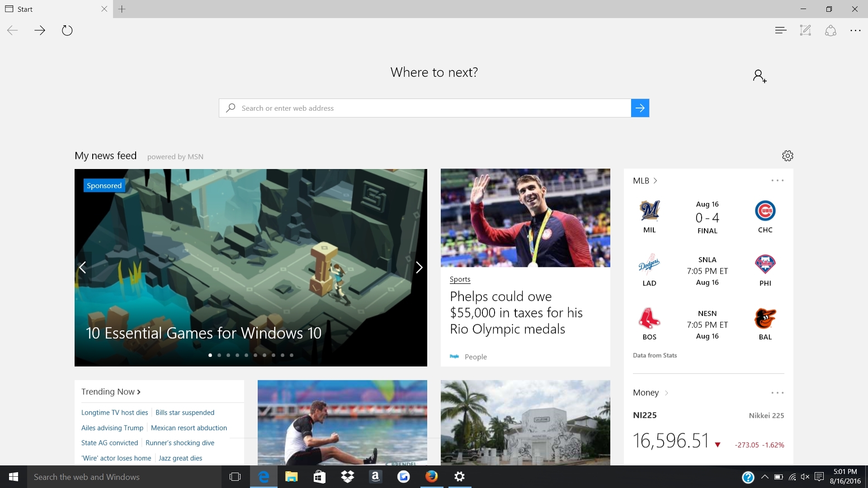Show next slide in carousel
Viewport: 868px width, 488px height.
pos(419,267)
